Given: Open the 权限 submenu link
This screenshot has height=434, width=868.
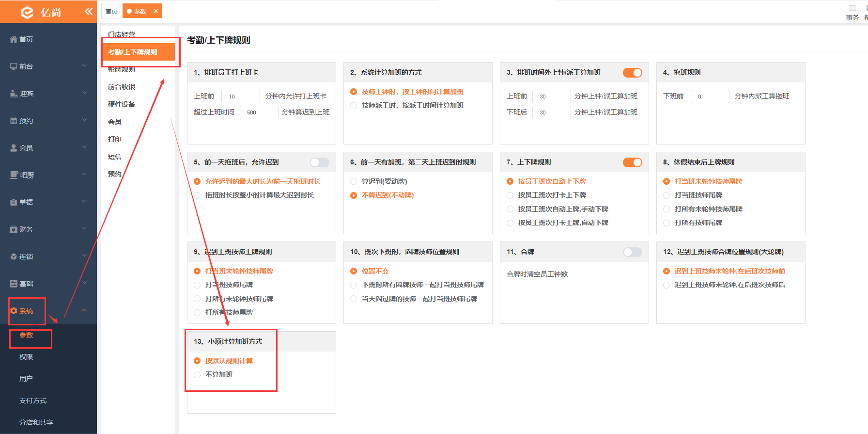Looking at the screenshot, I should [26, 357].
